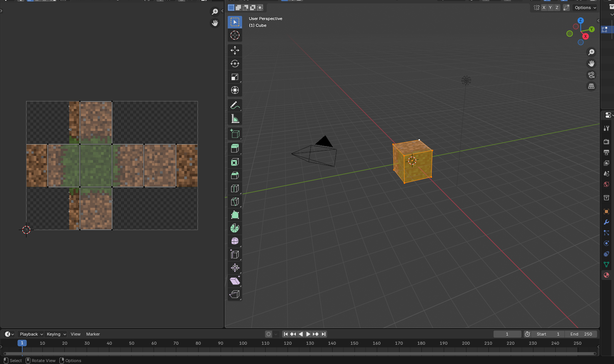614x364 pixels.
Task: Toggle Z axis mirror
Action: [557, 8]
